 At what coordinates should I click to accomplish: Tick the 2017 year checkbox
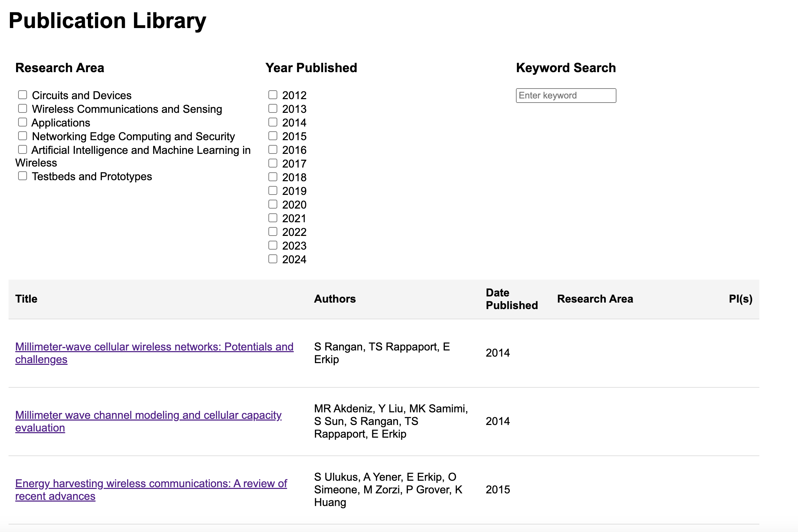273,163
